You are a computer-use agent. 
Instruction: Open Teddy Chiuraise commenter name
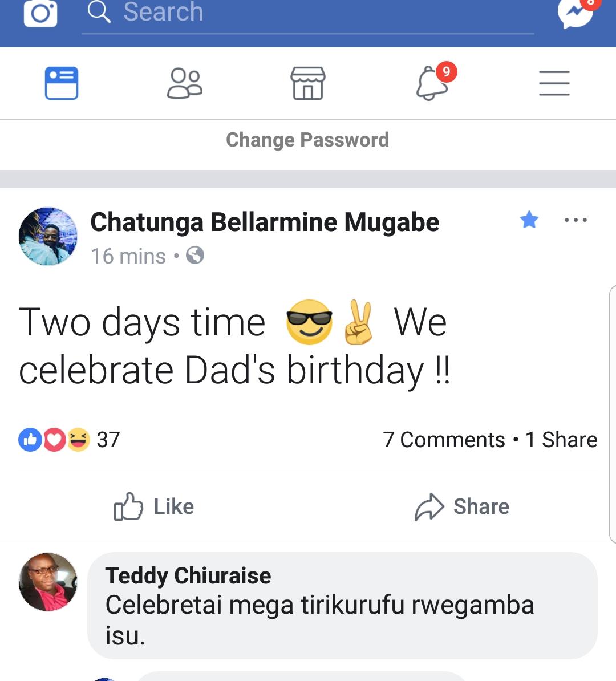click(x=188, y=575)
